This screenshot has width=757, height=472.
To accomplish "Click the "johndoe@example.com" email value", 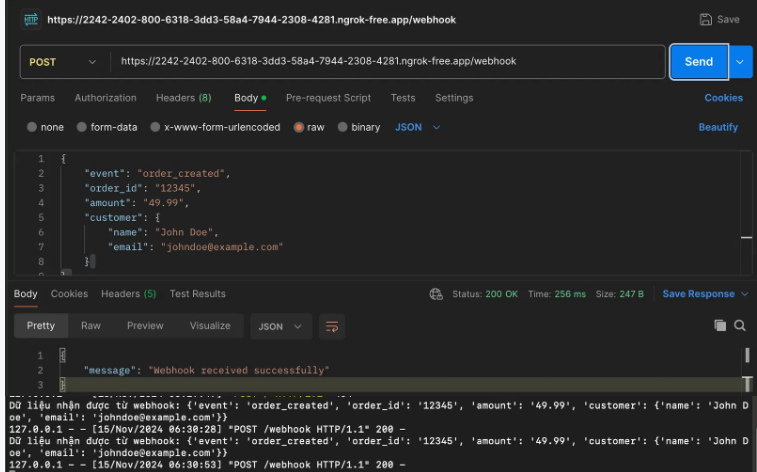I will (222, 247).
